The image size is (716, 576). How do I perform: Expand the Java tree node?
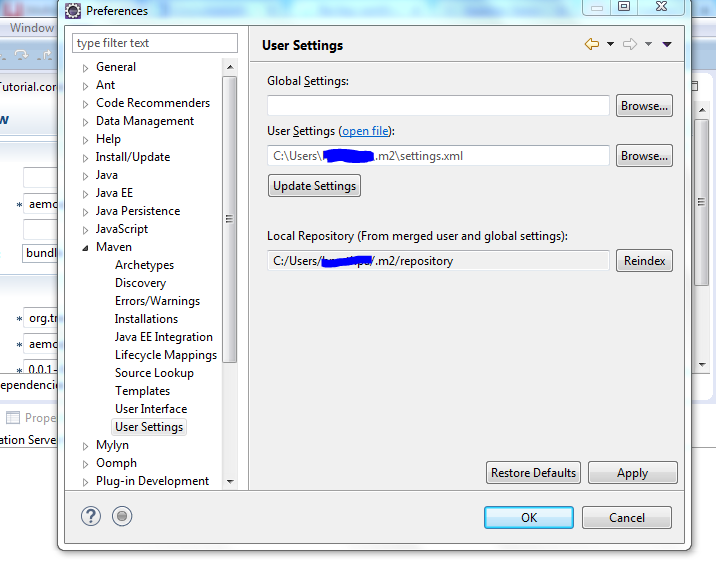coord(85,176)
